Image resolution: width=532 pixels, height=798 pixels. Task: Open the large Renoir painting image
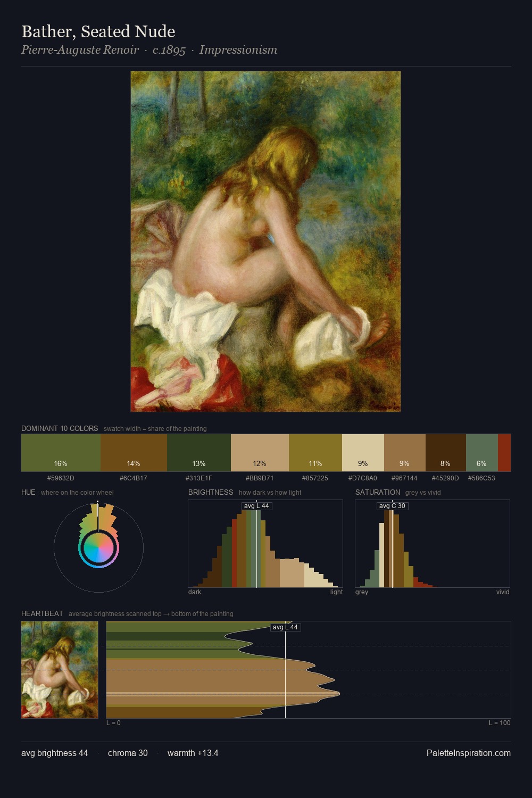(x=265, y=242)
